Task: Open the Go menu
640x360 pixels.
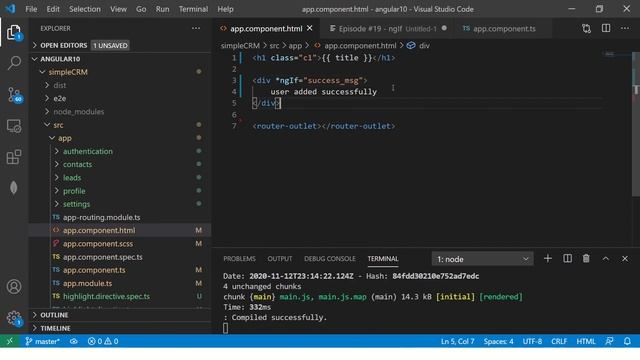Action: point(141,9)
